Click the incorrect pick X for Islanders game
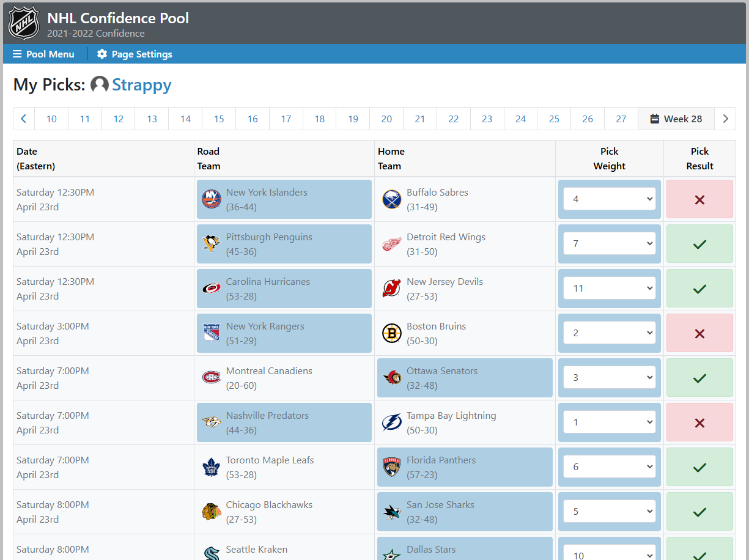Image resolution: width=749 pixels, height=560 pixels. tap(699, 199)
